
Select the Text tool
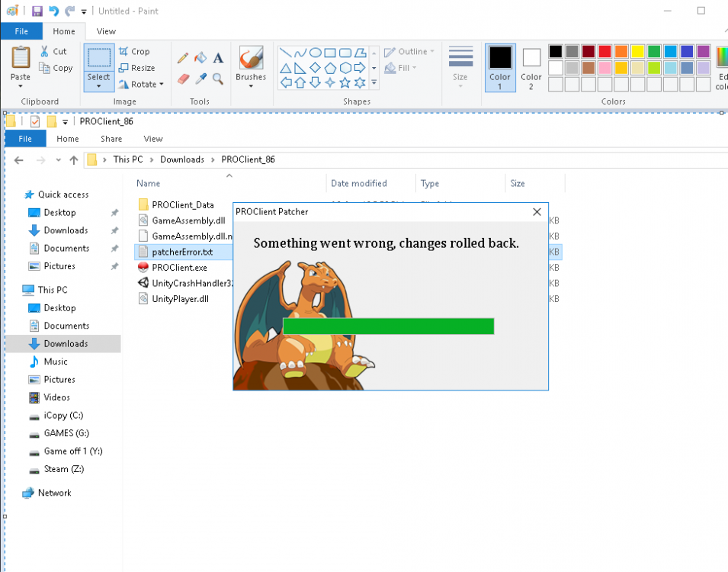pyautogui.click(x=218, y=58)
